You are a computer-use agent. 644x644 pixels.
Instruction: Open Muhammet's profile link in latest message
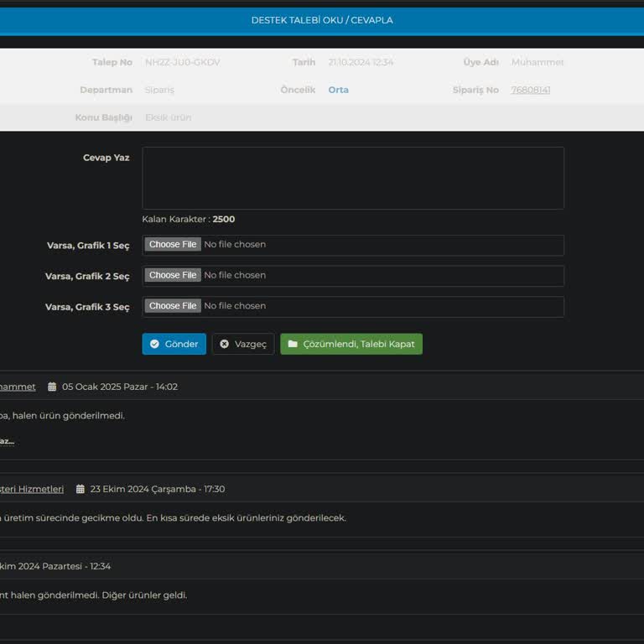pos(18,387)
